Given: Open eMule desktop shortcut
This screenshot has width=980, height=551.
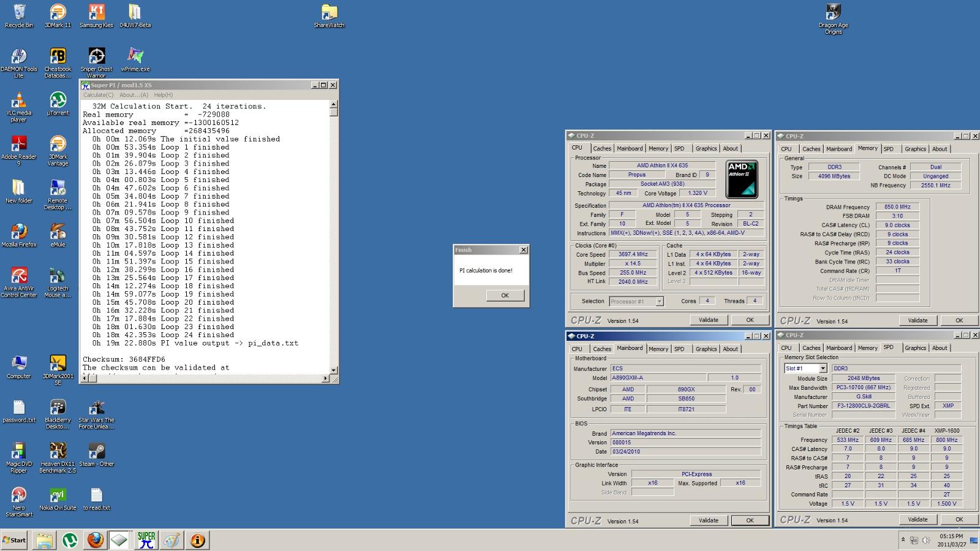Looking at the screenshot, I should [58, 235].
